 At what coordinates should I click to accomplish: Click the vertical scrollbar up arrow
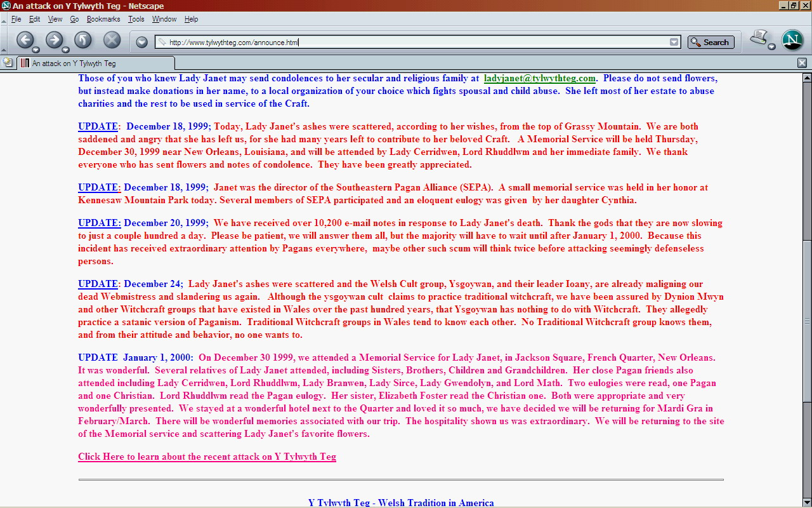click(x=807, y=77)
